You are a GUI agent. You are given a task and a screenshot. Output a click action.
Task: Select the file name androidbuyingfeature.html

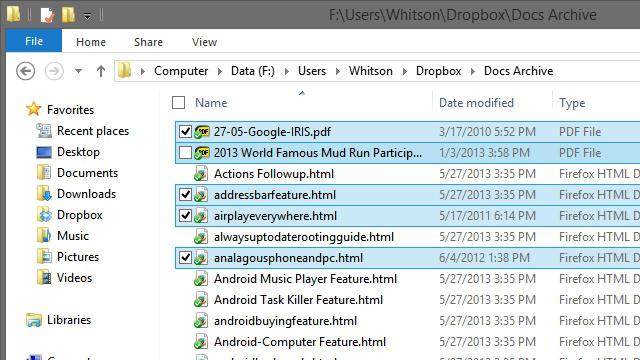pyautogui.click(x=285, y=321)
